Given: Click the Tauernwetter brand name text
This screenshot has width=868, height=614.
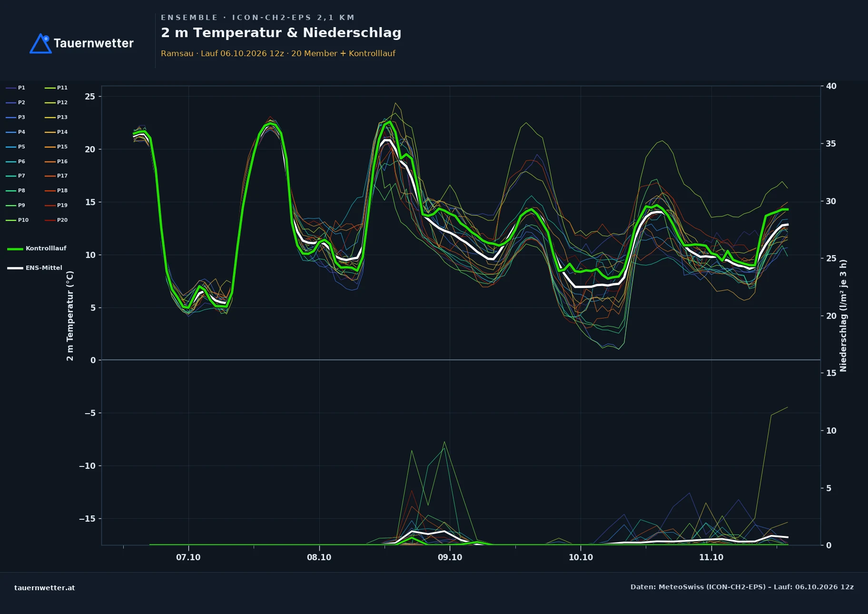Looking at the screenshot, I should 94,44.
